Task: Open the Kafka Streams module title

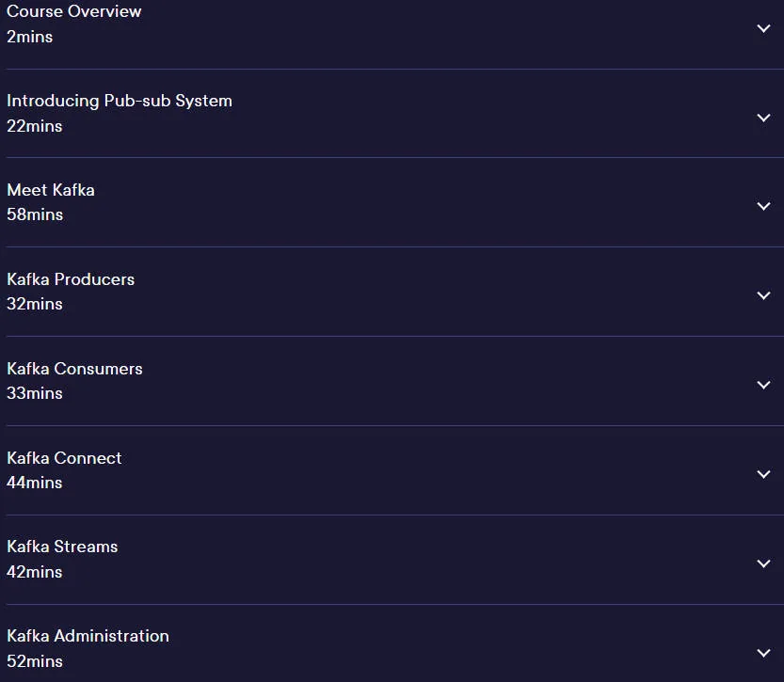Action: point(62,547)
